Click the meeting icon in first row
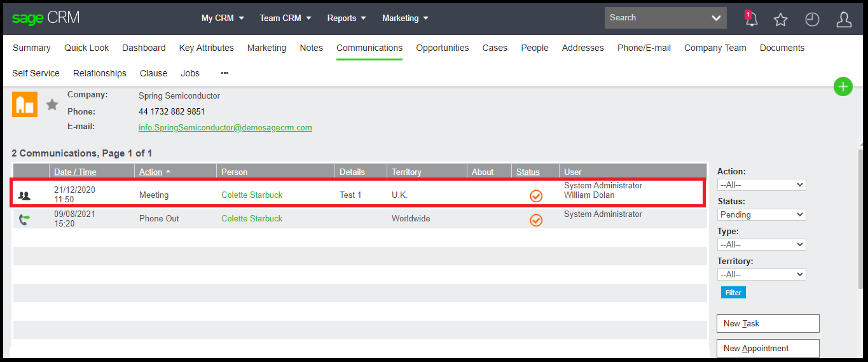The image size is (868, 362). click(x=24, y=195)
